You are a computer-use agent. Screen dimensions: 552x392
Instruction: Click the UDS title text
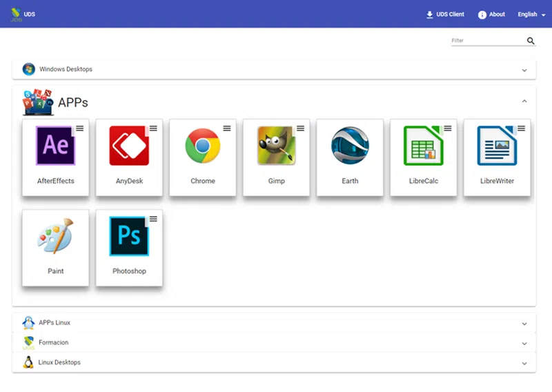(x=30, y=14)
